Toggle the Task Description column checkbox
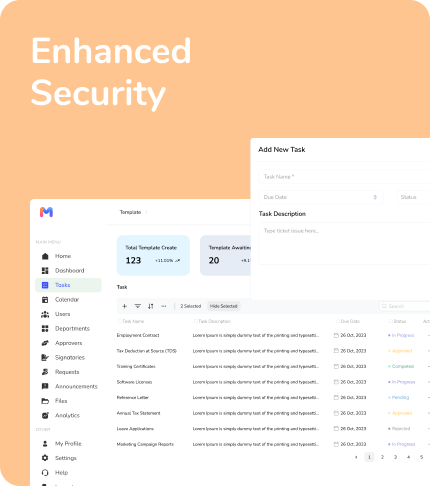Image resolution: width=430 pixels, height=486 pixels. click(x=196, y=321)
